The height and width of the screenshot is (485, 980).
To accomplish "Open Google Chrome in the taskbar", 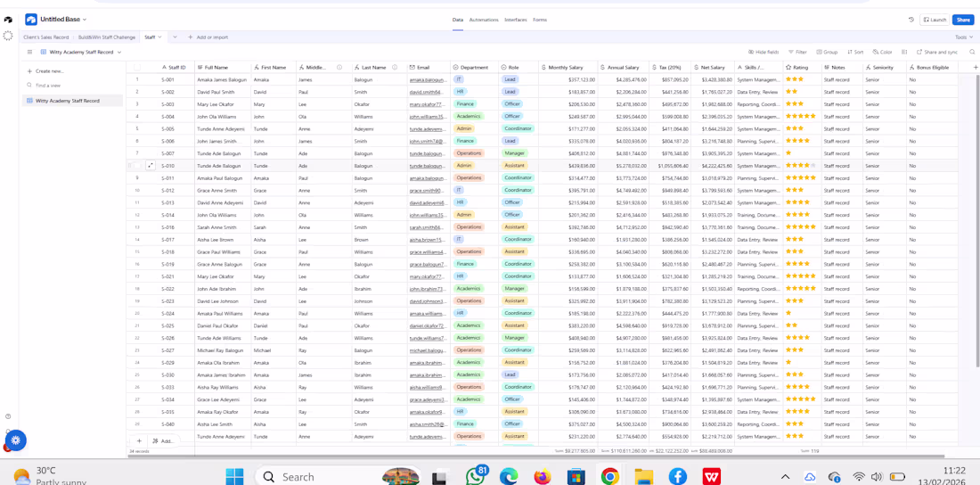I will pos(609,477).
